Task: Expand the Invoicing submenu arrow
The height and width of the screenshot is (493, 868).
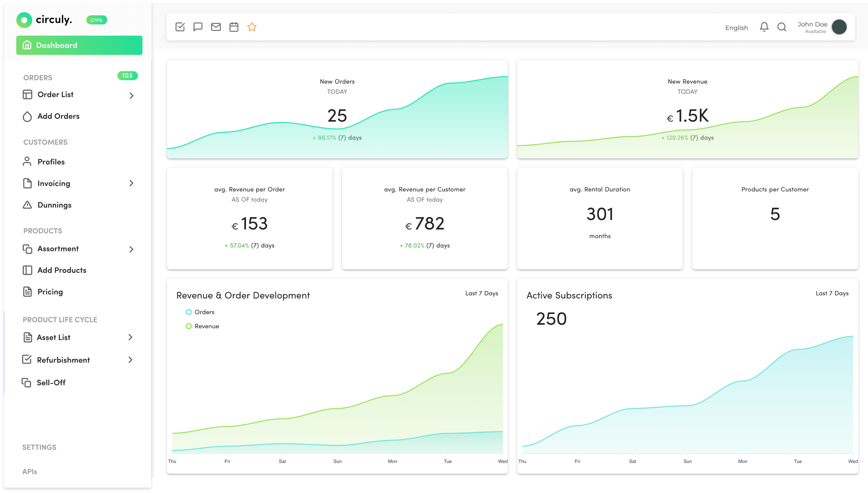Action: pos(131,183)
